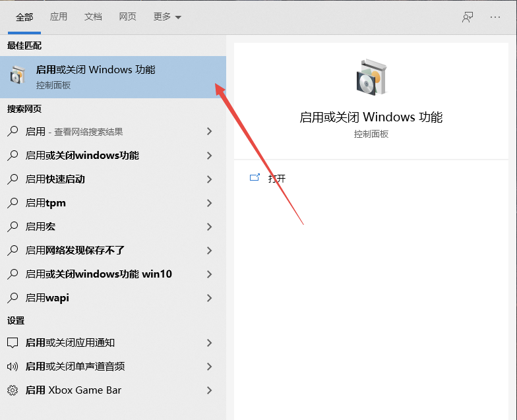Click the open icon beside 打开
This screenshot has width=517, height=420.
(x=255, y=178)
